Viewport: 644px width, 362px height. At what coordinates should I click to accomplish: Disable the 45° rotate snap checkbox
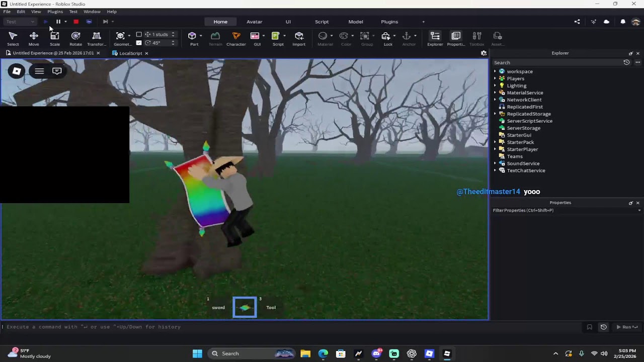point(139,43)
